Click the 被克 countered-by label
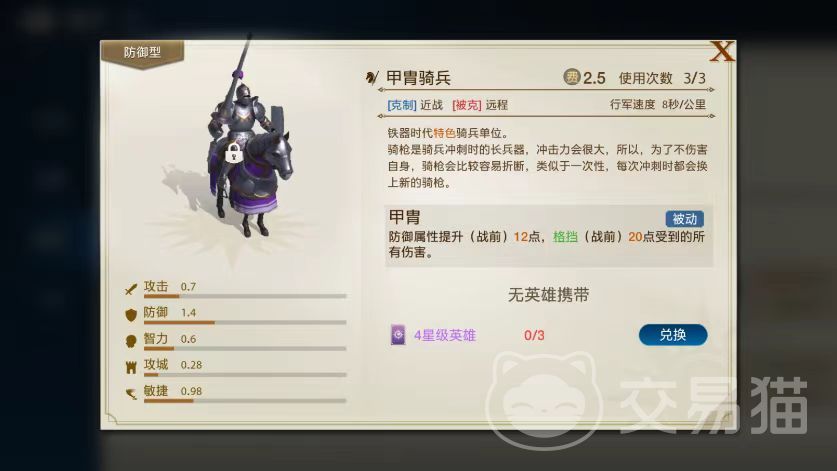 [467, 105]
